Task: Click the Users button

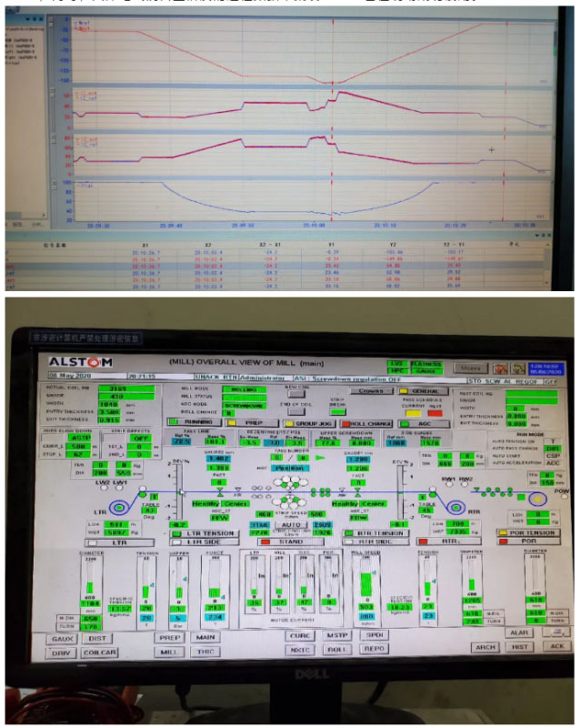Action: [470, 368]
